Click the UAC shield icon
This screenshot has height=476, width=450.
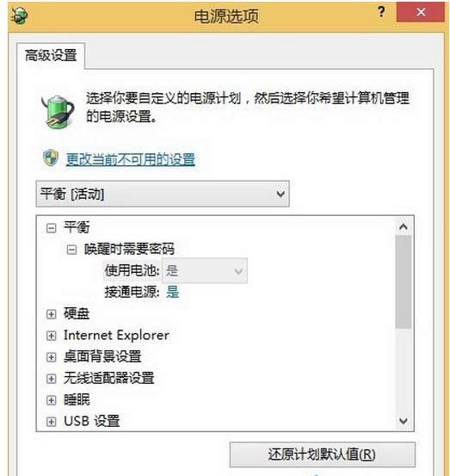(51, 158)
